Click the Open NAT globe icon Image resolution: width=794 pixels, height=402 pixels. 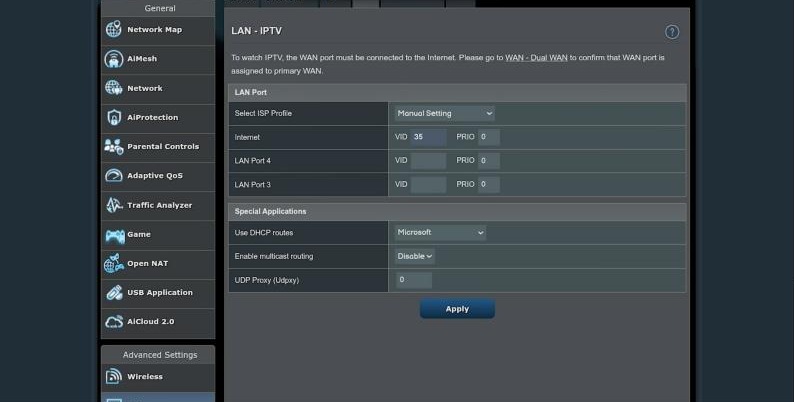pos(113,263)
